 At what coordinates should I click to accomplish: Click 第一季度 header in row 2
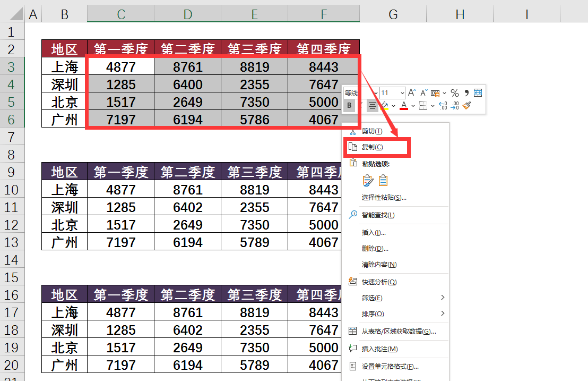click(x=121, y=49)
